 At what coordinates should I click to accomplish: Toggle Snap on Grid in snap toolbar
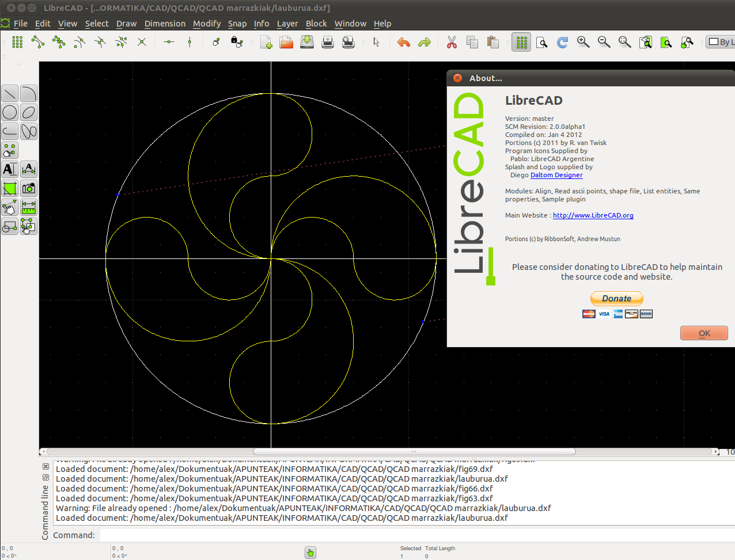(x=17, y=42)
